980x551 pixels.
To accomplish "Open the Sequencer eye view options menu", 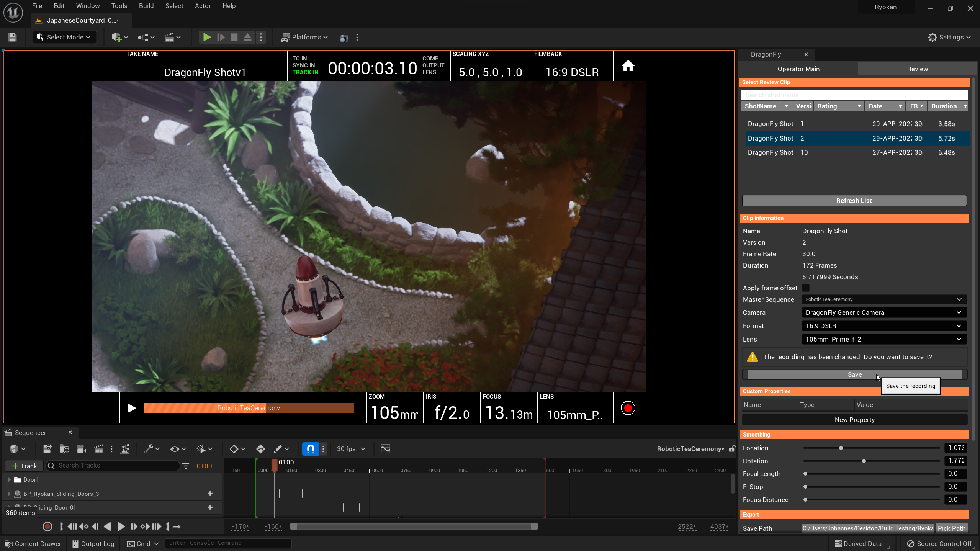I will pos(178,449).
